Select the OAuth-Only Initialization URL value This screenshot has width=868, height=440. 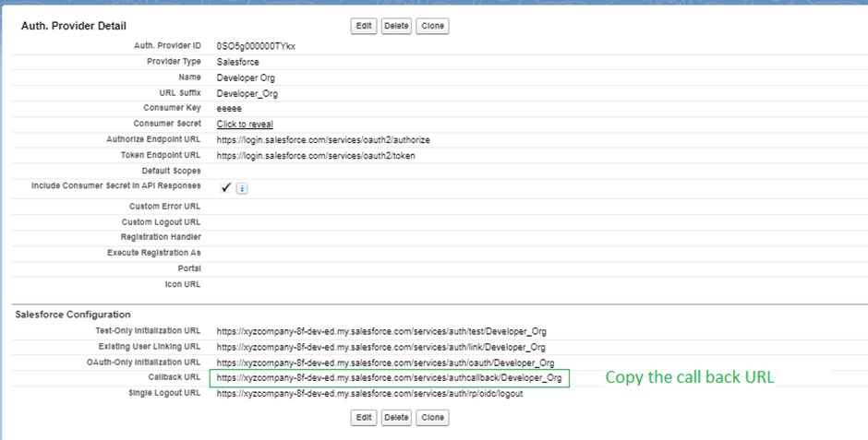385,363
